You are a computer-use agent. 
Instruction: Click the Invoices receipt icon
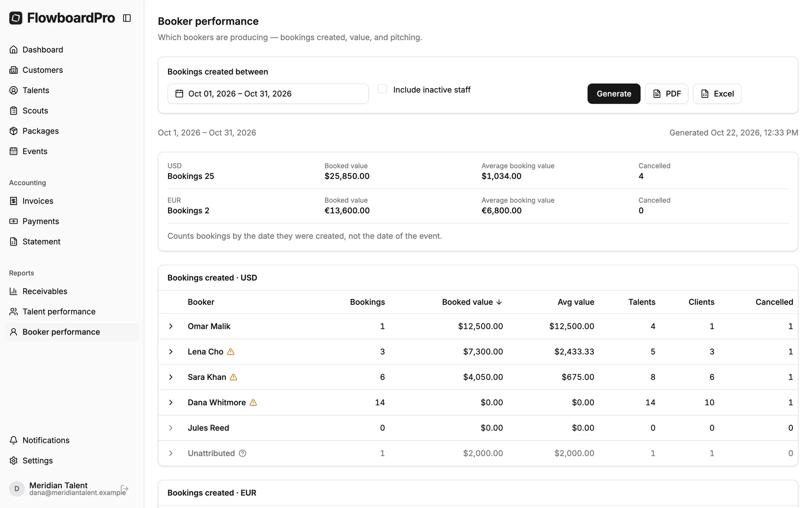pos(13,201)
